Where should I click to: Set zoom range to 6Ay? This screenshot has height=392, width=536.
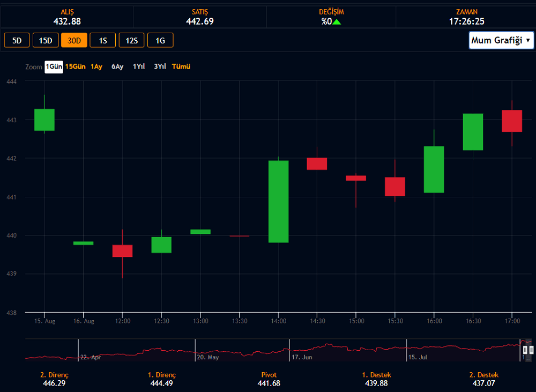coord(117,66)
